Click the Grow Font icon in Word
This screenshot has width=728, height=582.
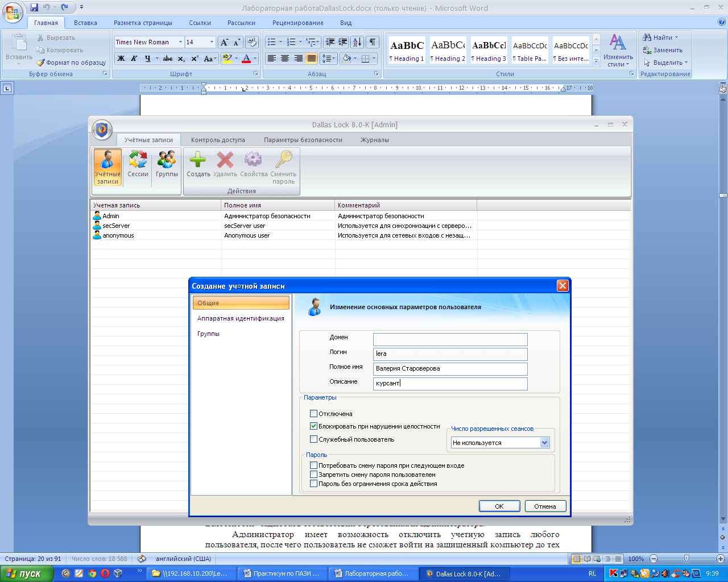click(224, 42)
